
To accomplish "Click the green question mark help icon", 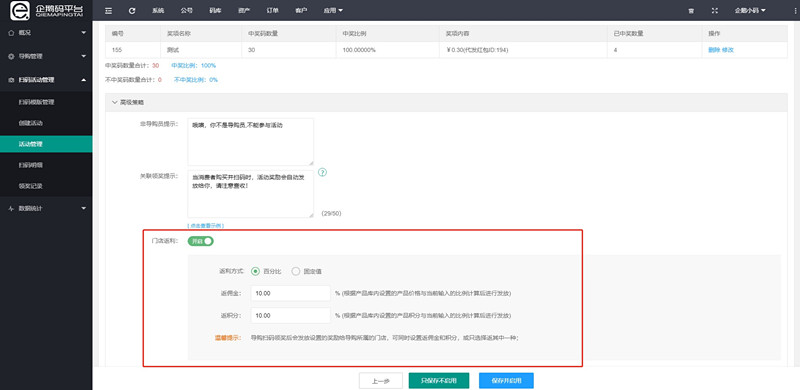I will point(322,173).
